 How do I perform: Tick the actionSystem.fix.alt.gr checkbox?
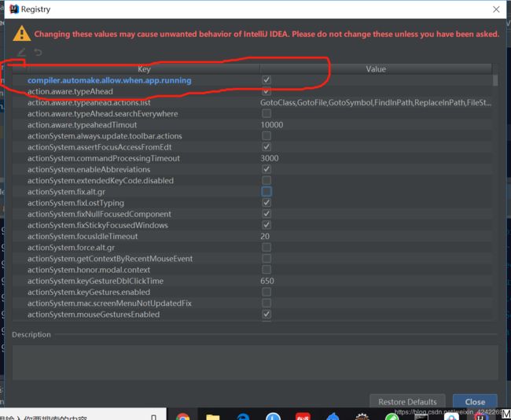pyautogui.click(x=267, y=191)
